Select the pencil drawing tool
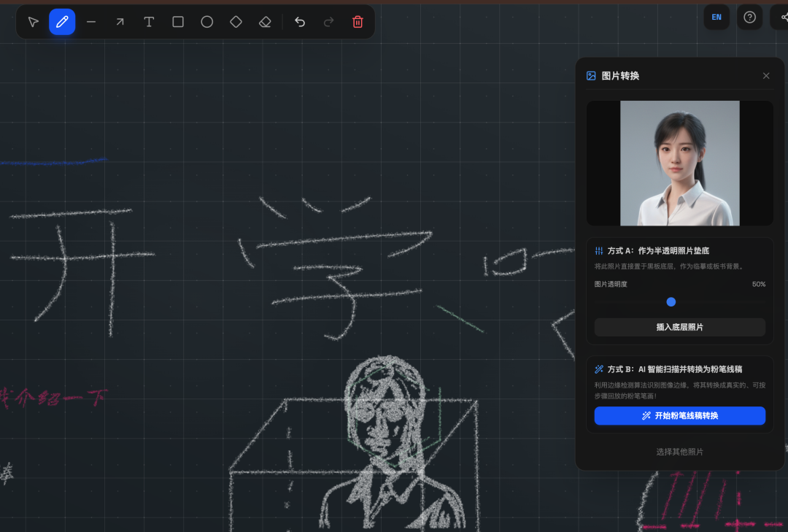Viewport: 788px width, 532px height. click(62, 22)
